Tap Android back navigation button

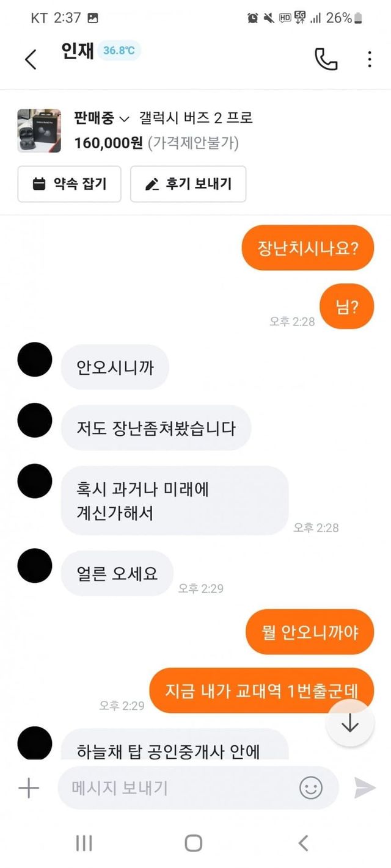[x=303, y=843]
